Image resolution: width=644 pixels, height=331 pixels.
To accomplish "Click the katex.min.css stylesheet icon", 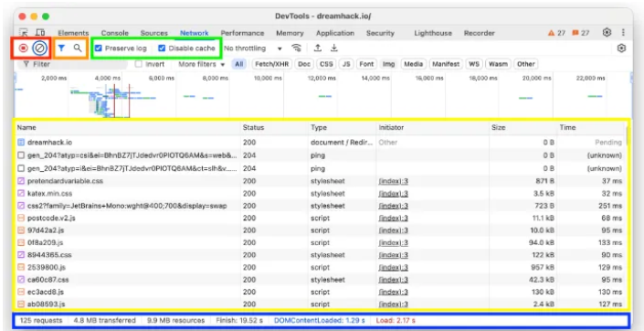I will [x=21, y=193].
